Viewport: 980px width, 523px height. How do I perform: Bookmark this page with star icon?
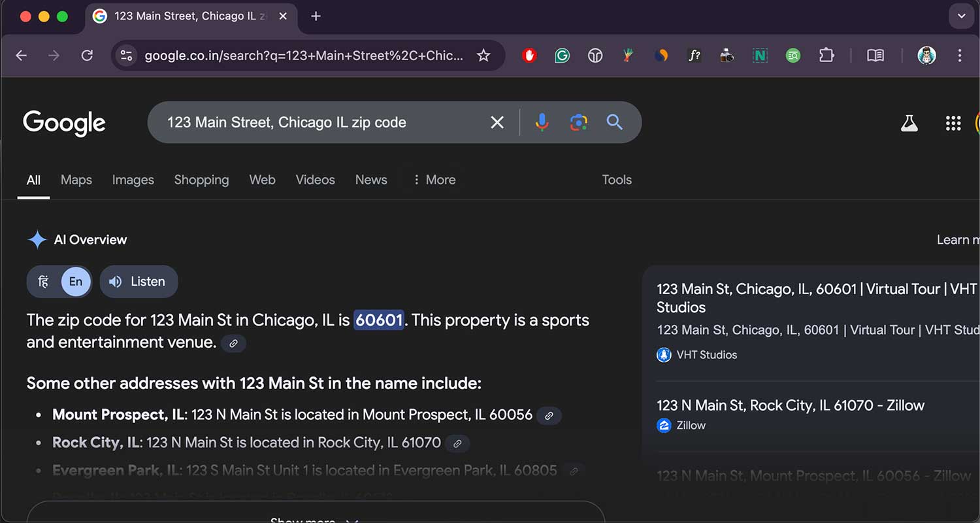pos(483,56)
